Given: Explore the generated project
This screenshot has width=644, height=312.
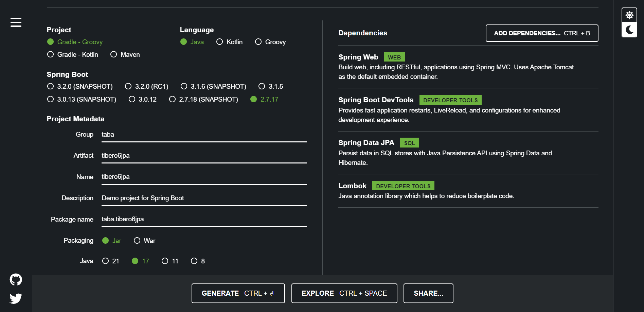Looking at the screenshot, I should coord(344,293).
